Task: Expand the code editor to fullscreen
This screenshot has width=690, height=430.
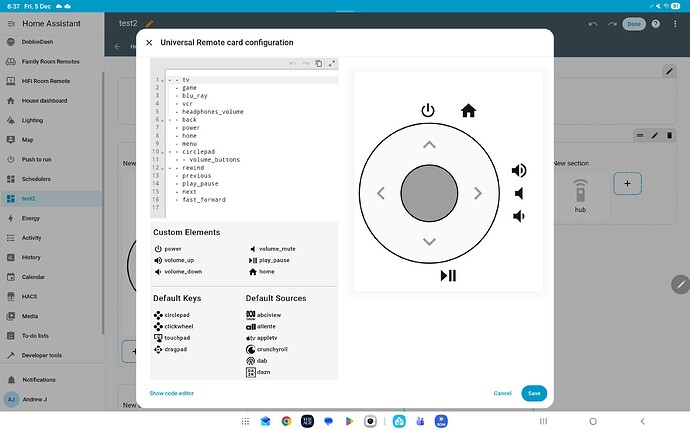Action: point(332,63)
